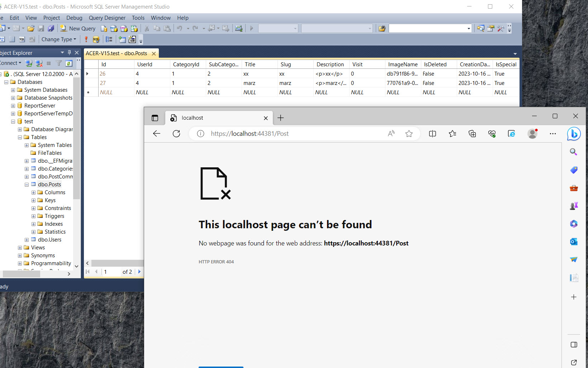Open the Tools menu
The width and height of the screenshot is (588, 368).
pos(138,18)
